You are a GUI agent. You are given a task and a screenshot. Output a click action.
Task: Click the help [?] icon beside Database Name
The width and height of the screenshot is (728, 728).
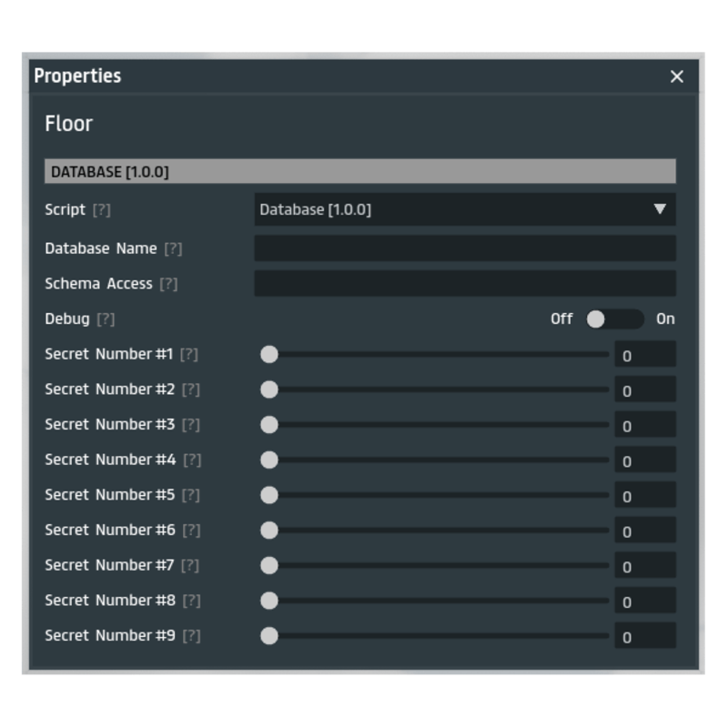click(x=173, y=248)
